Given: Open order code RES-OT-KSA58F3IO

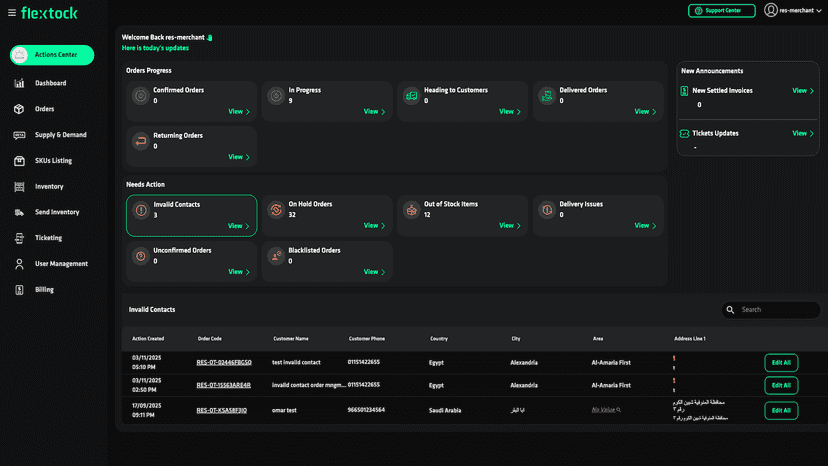Looking at the screenshot, I should click(221, 411).
